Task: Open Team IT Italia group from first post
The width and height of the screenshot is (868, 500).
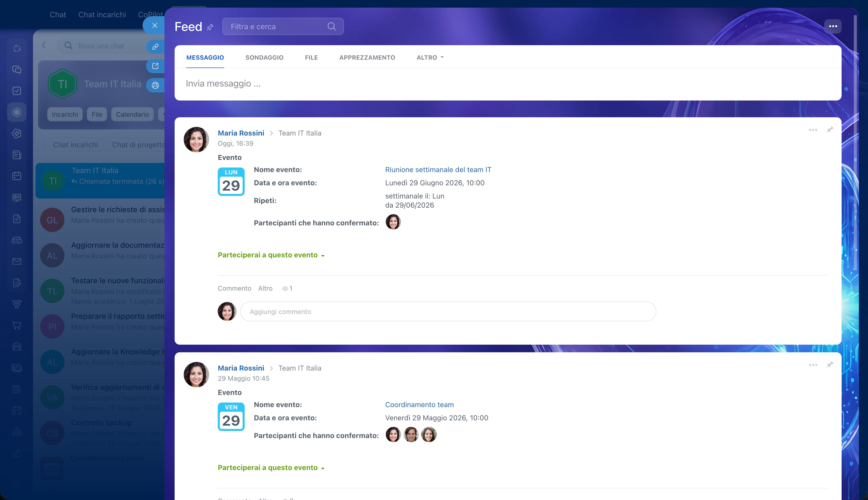Action: pos(300,133)
